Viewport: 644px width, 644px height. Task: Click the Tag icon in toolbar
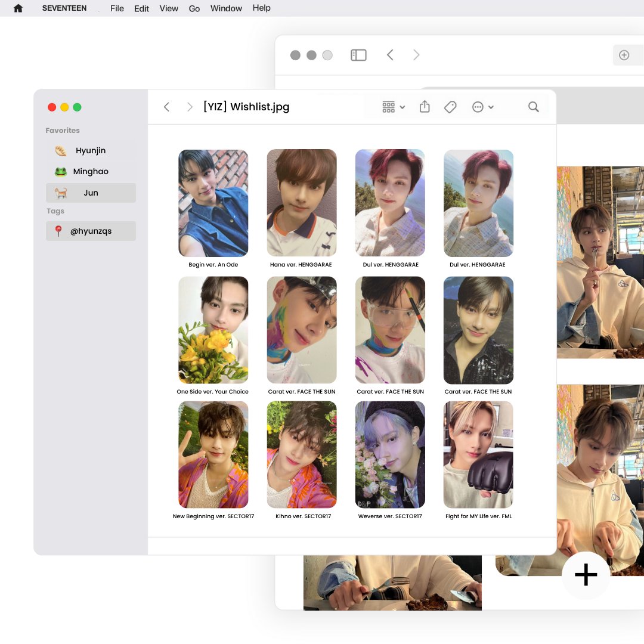click(450, 107)
